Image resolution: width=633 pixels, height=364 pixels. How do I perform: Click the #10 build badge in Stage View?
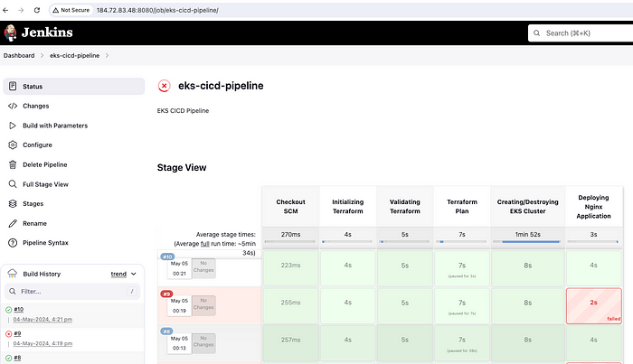(x=167, y=257)
